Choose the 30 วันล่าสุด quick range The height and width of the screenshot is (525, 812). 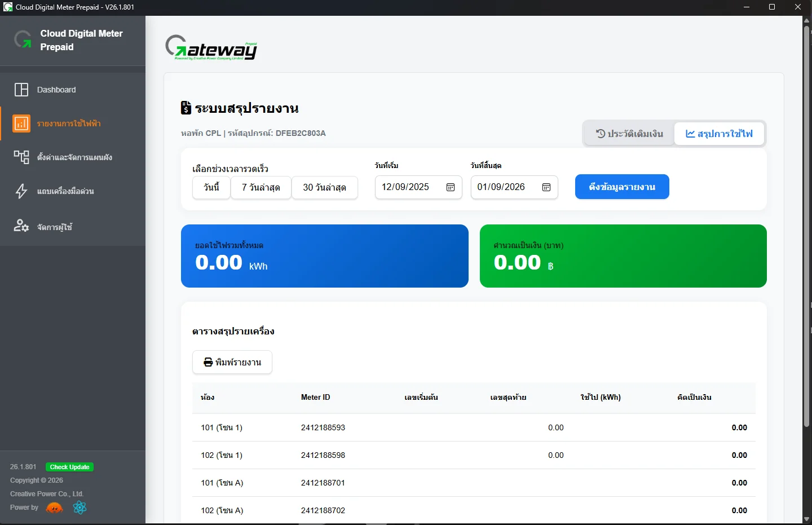324,187
